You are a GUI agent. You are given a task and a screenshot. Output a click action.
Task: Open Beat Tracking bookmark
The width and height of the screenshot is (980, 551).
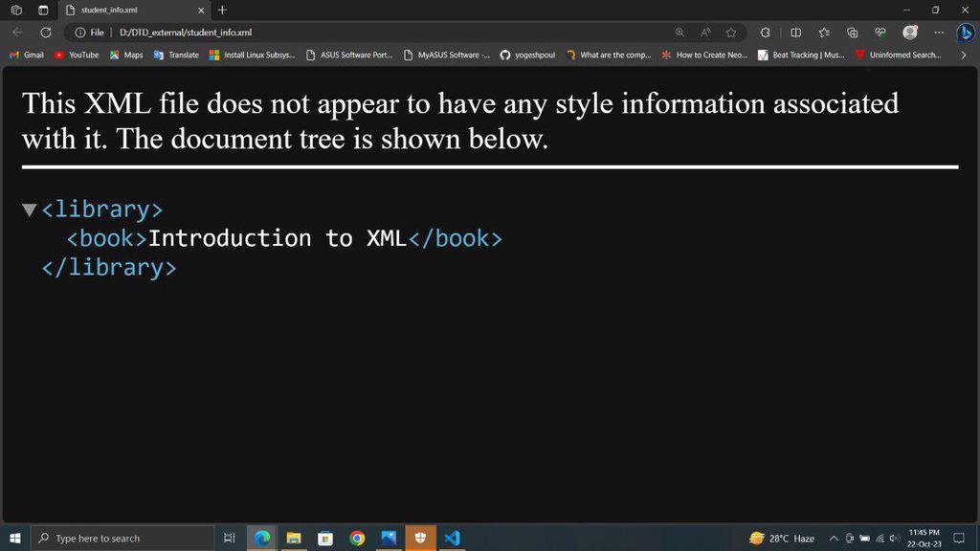click(x=801, y=55)
